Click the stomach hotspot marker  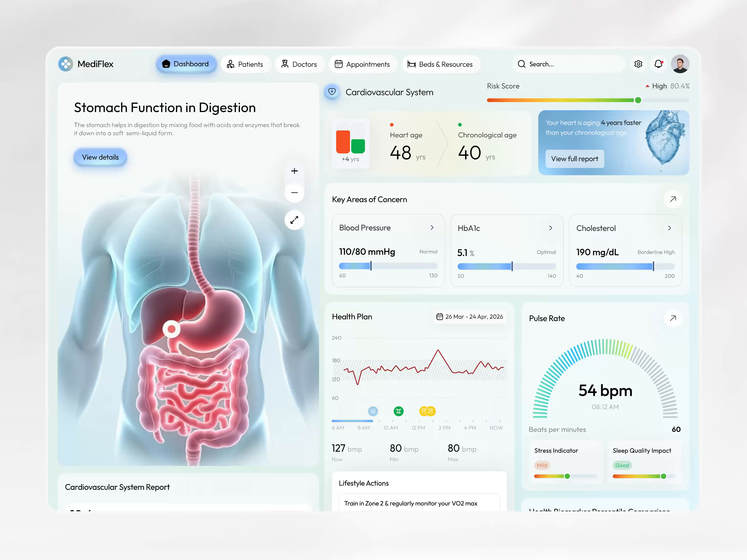(x=171, y=329)
